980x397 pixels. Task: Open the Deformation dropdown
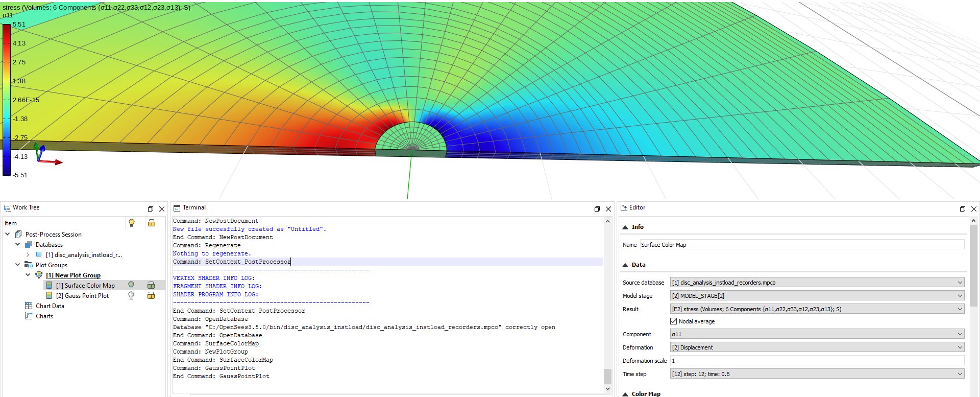coord(817,347)
